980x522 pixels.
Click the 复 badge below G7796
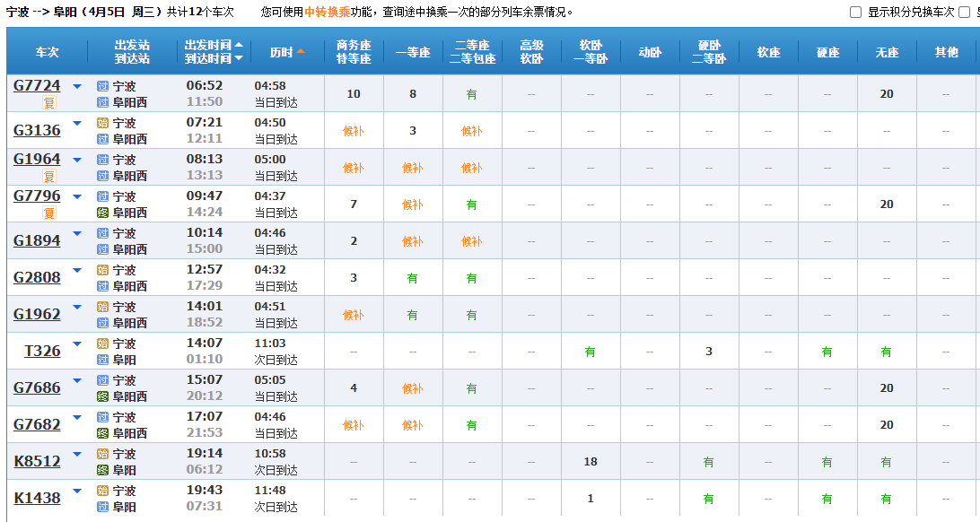click(49, 213)
